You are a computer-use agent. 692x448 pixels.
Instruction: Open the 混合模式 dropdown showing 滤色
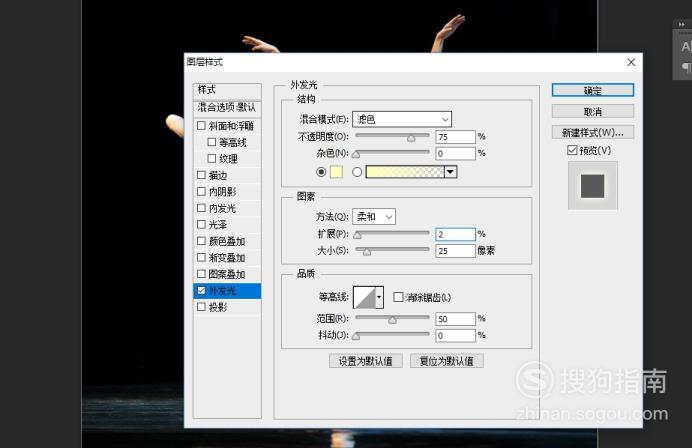[x=402, y=119]
